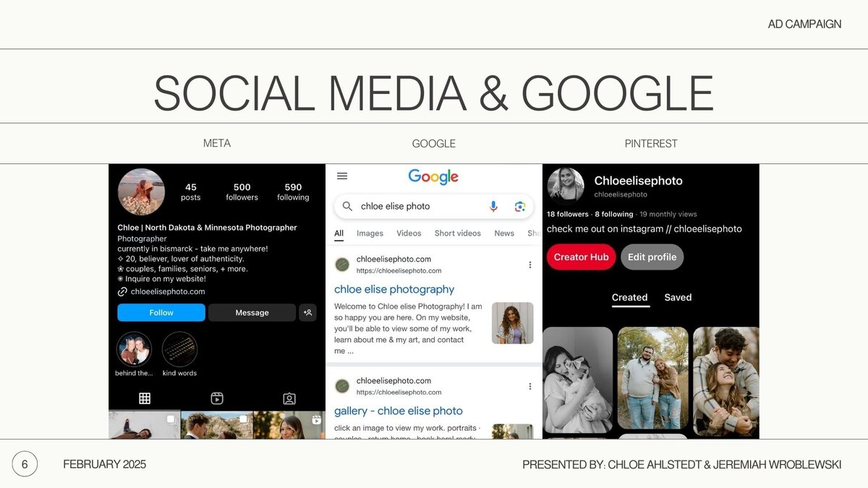The width and height of the screenshot is (868, 488).
Task: Open the thumbnail beside the chloe elise photography result
Action: pyautogui.click(x=513, y=322)
